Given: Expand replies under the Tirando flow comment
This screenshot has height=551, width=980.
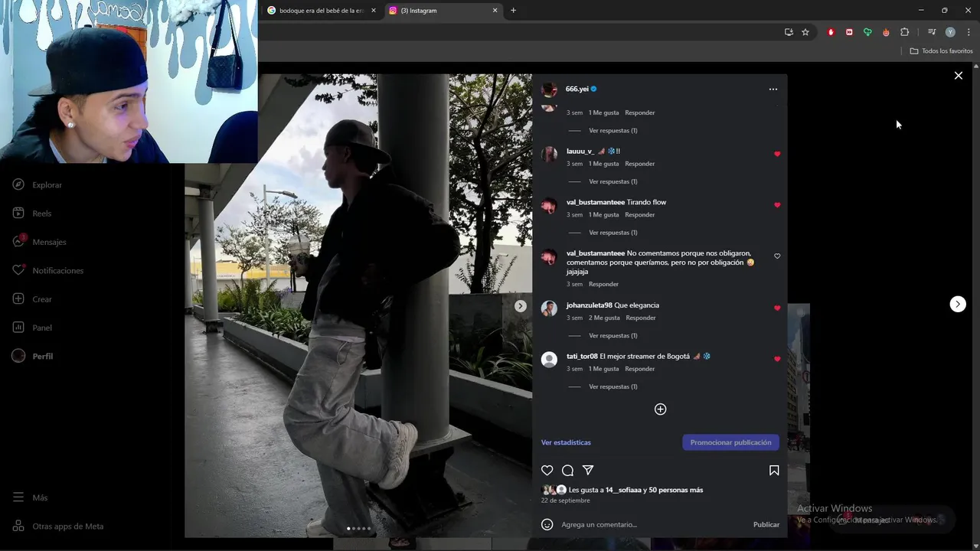Looking at the screenshot, I should coord(612,233).
